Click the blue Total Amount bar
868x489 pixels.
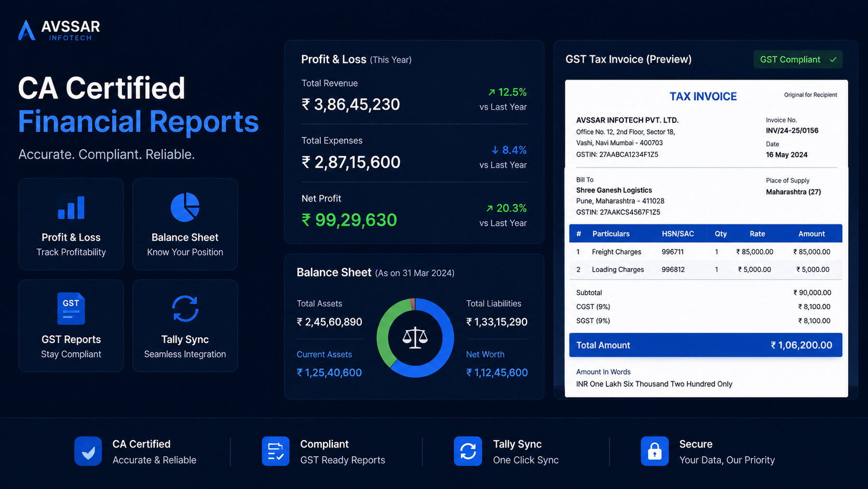[706, 345]
